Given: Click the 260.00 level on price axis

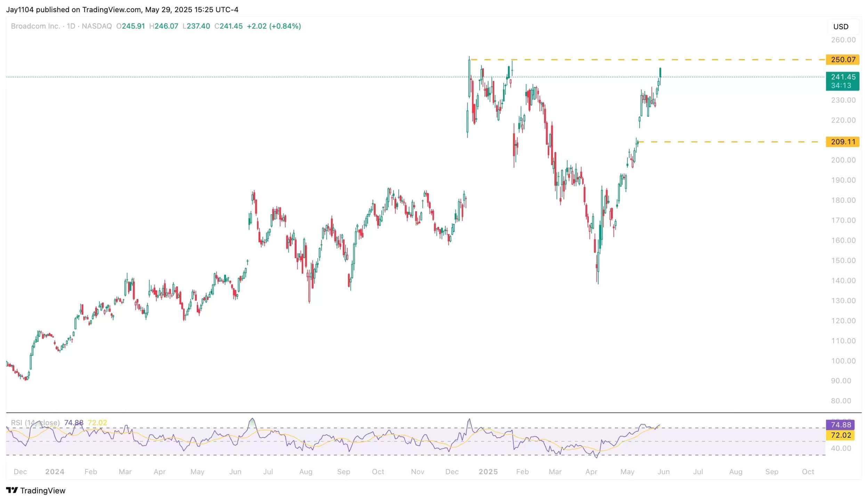Looking at the screenshot, I should [843, 40].
